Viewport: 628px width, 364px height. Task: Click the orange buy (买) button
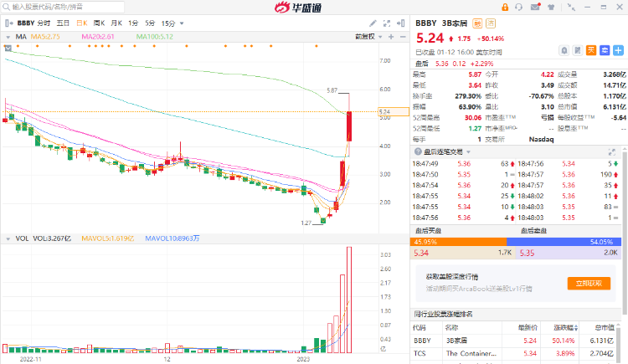[x=591, y=50]
